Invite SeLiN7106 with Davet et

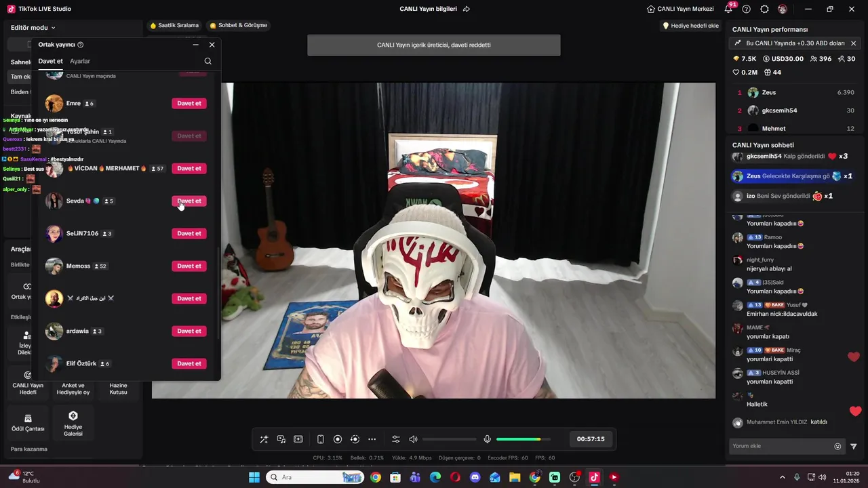click(x=189, y=233)
